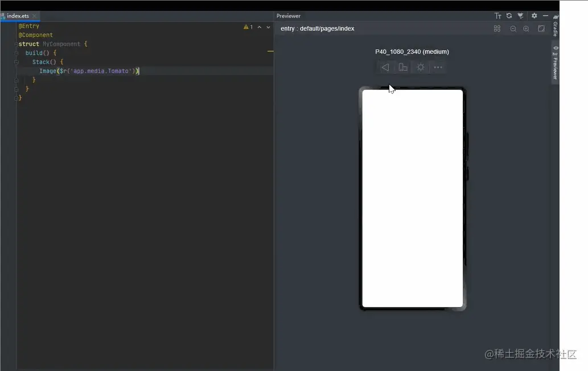The image size is (588, 371).
Task: Collapse the Stack() block fold marker
Action: point(16,62)
